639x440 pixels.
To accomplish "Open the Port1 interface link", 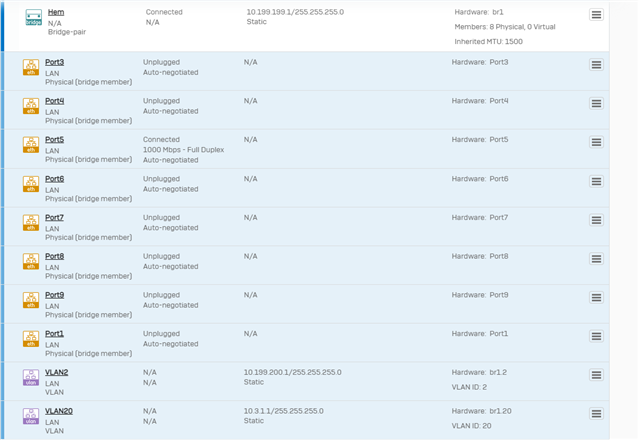I will coord(54,333).
